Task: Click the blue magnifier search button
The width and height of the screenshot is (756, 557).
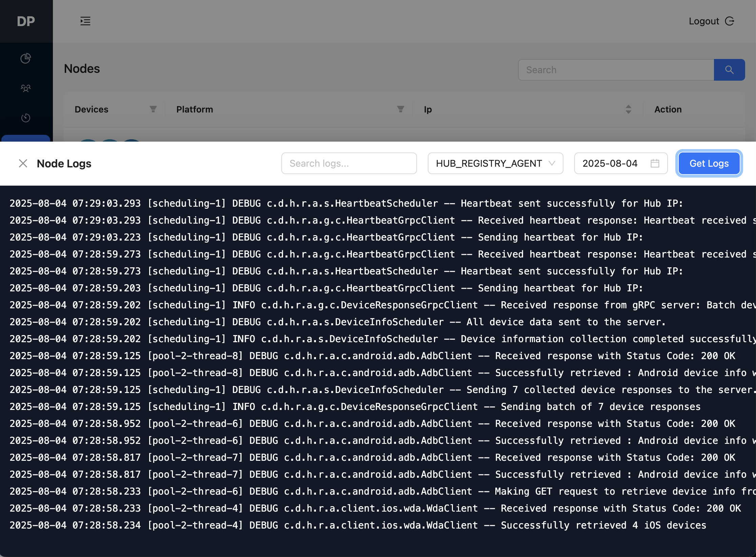Action: point(730,70)
